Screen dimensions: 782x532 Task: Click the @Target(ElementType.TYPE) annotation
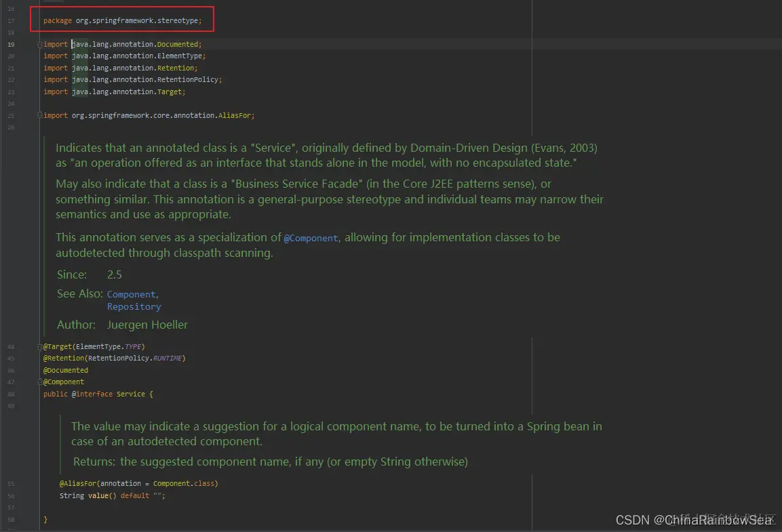94,347
